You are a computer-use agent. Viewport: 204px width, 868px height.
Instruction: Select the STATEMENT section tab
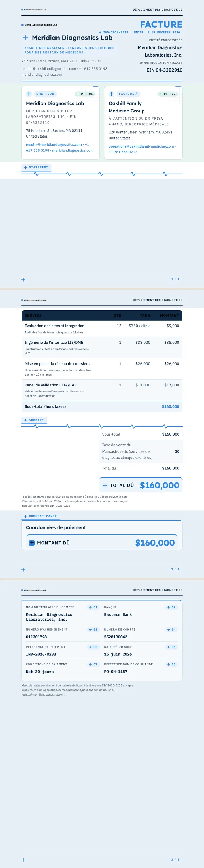click(36, 168)
